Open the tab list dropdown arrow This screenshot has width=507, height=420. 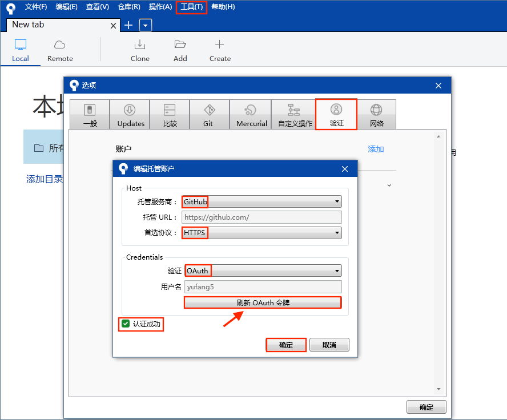[146, 25]
